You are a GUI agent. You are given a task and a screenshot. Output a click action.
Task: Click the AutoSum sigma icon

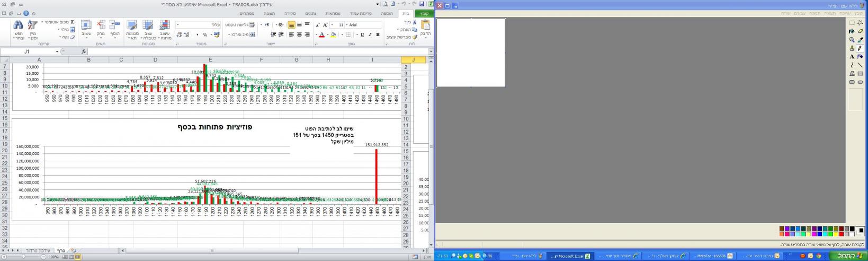73,22
